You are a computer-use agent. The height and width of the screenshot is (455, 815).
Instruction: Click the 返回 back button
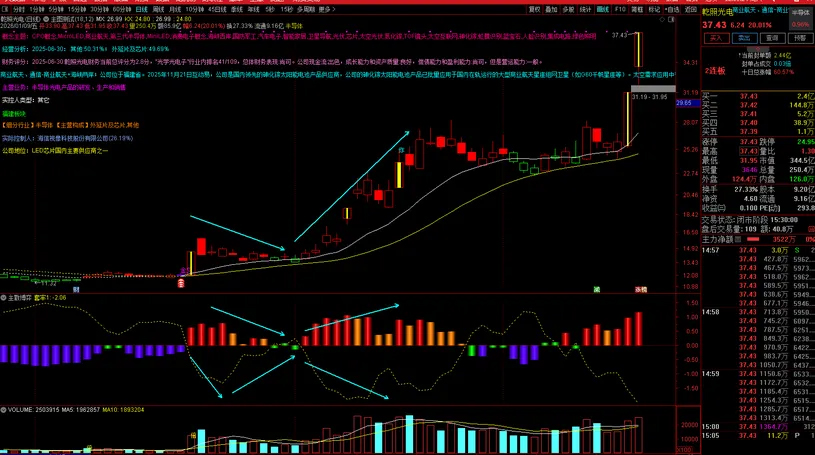[x=691, y=9]
